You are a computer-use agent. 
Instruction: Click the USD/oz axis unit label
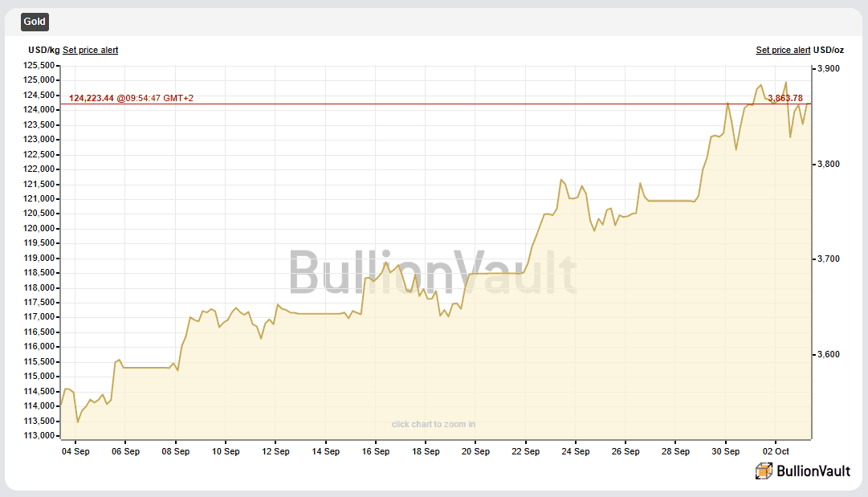(829, 50)
